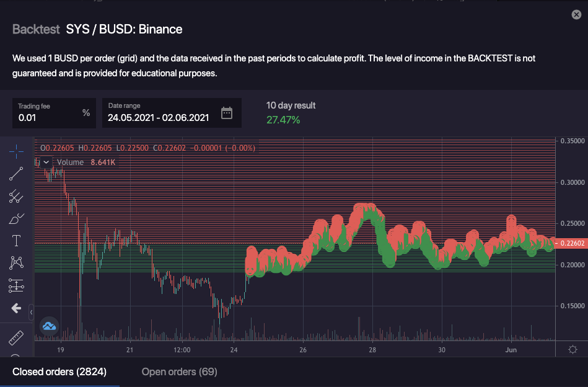The width and height of the screenshot is (588, 387).
Task: Click the Date range field
Action: pos(159,117)
